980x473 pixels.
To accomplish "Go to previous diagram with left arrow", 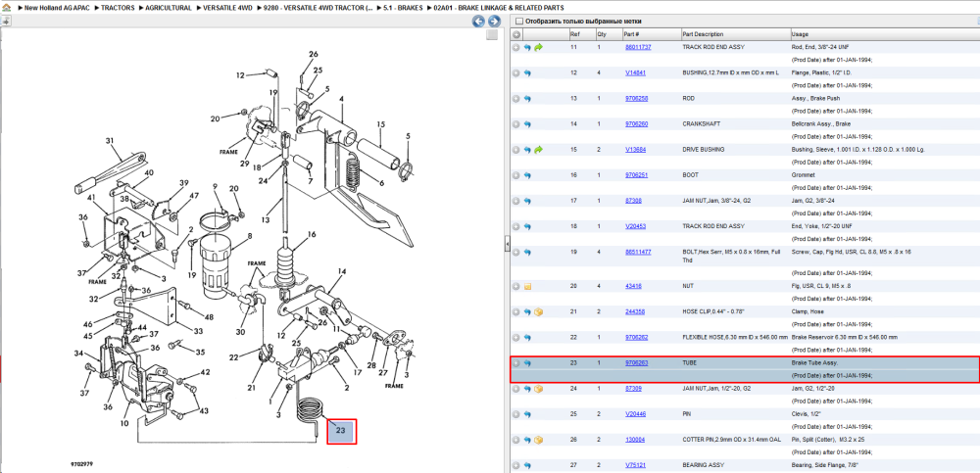I will (x=478, y=22).
